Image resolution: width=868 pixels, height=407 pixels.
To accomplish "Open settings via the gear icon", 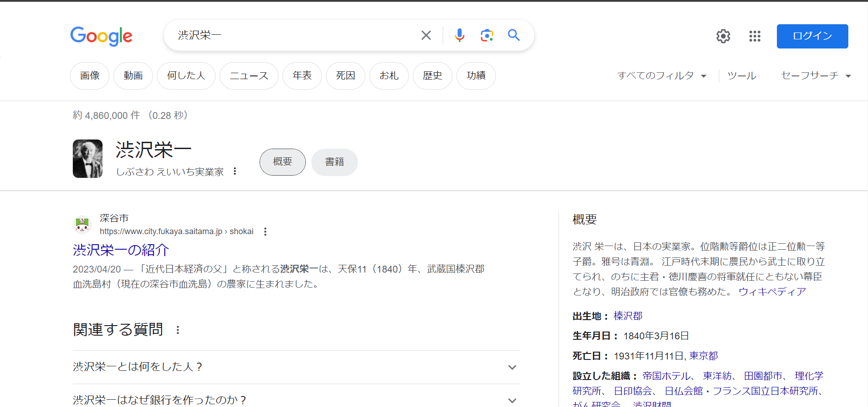I will (x=723, y=36).
